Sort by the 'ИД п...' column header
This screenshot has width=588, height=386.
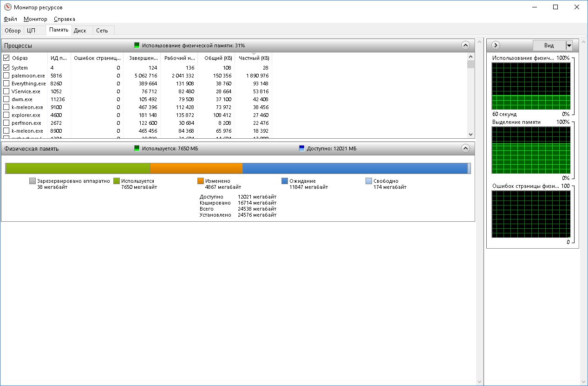pyautogui.click(x=59, y=58)
